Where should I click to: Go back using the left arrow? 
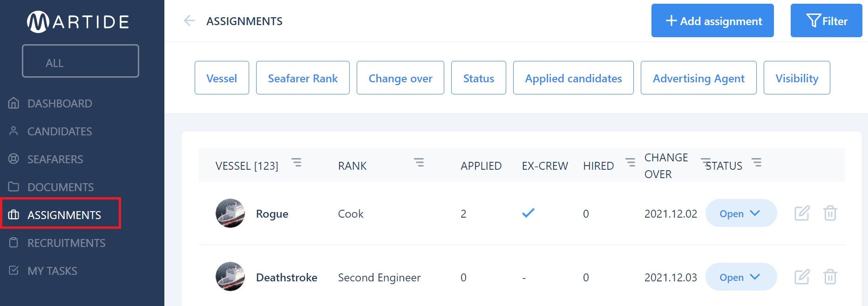click(189, 20)
